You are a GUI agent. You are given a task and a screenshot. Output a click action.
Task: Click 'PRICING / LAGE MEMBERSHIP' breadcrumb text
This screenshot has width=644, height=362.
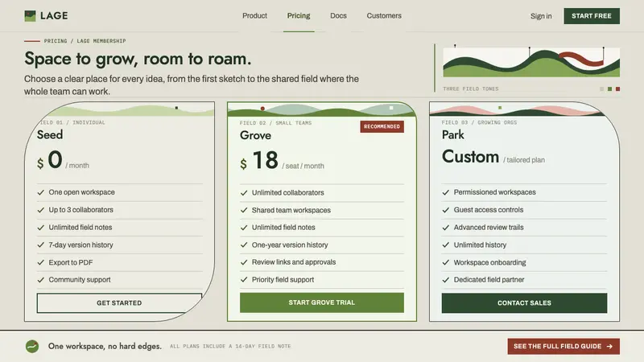85,41
